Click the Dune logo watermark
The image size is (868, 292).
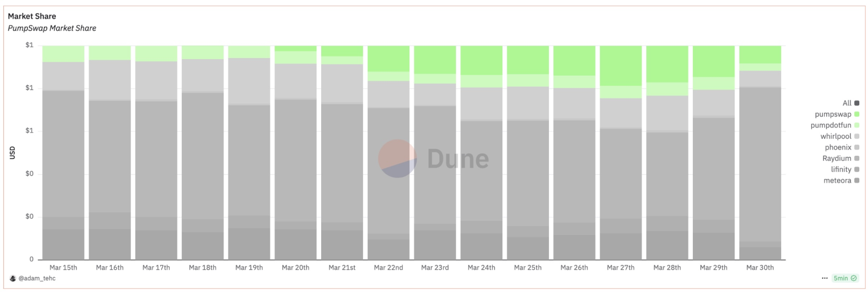pos(434,158)
